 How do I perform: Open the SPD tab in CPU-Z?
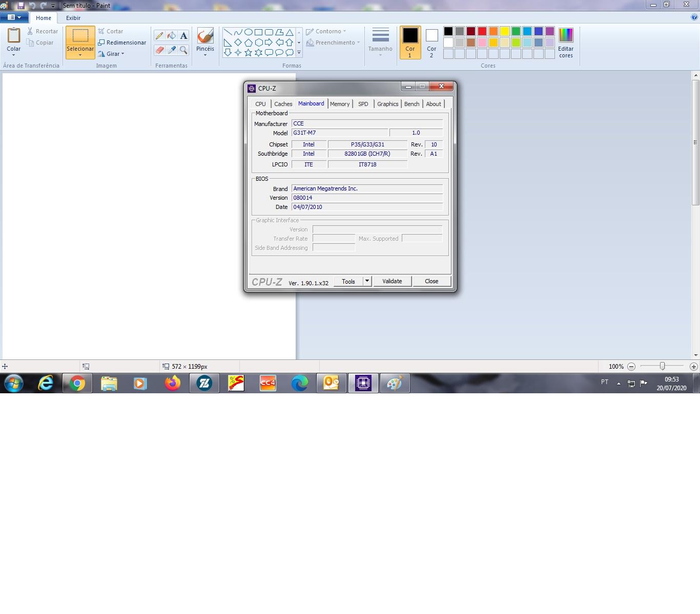[x=363, y=104]
